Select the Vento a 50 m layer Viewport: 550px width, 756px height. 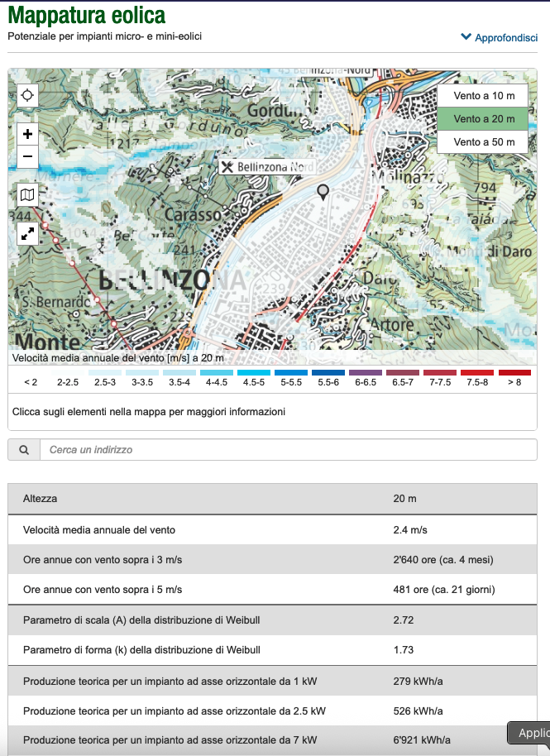pyautogui.click(x=482, y=141)
